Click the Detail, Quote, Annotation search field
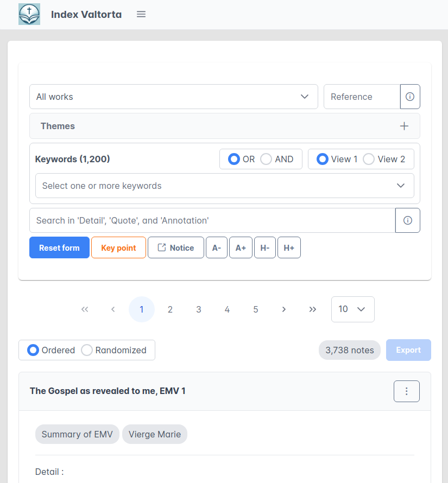 tap(212, 220)
